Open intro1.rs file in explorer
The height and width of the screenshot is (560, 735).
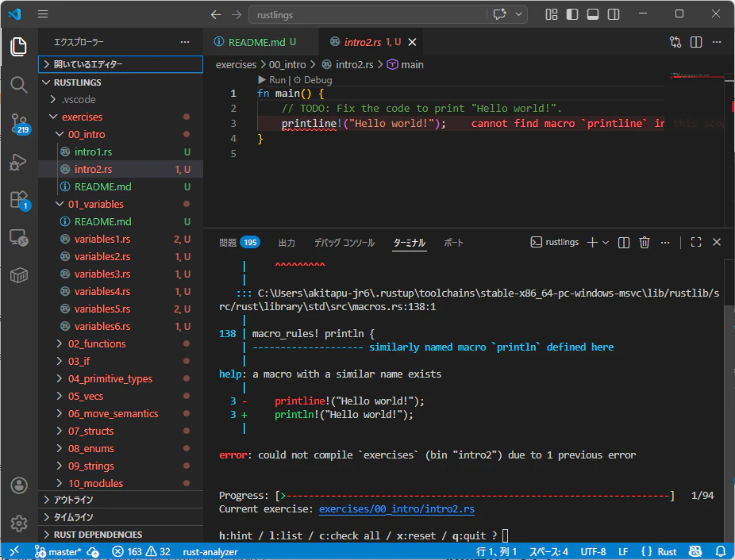tap(121, 152)
